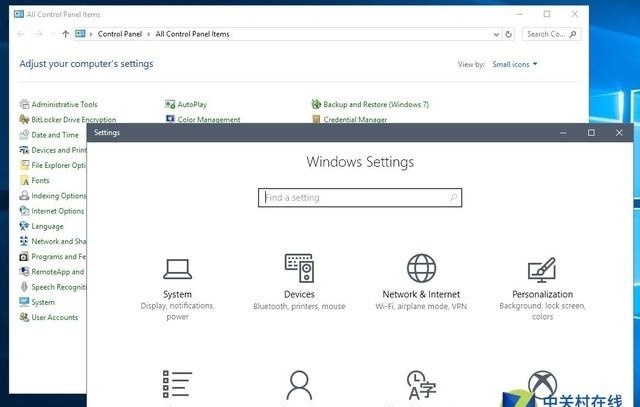
Task: Click the Back arrow in Control Panel
Action: [21, 34]
